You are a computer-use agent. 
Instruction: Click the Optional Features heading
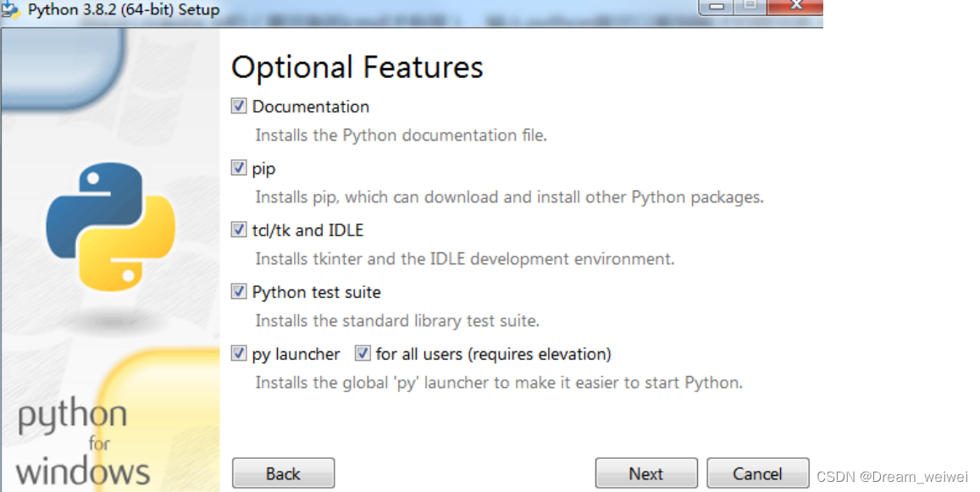[357, 68]
